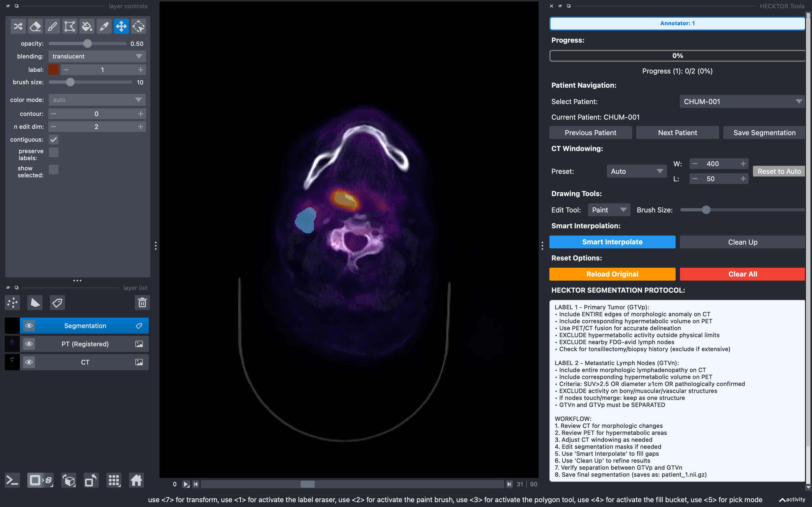Viewport: 812px width, 507px height.
Task: Expand the CT Preset dropdown
Action: coord(636,171)
